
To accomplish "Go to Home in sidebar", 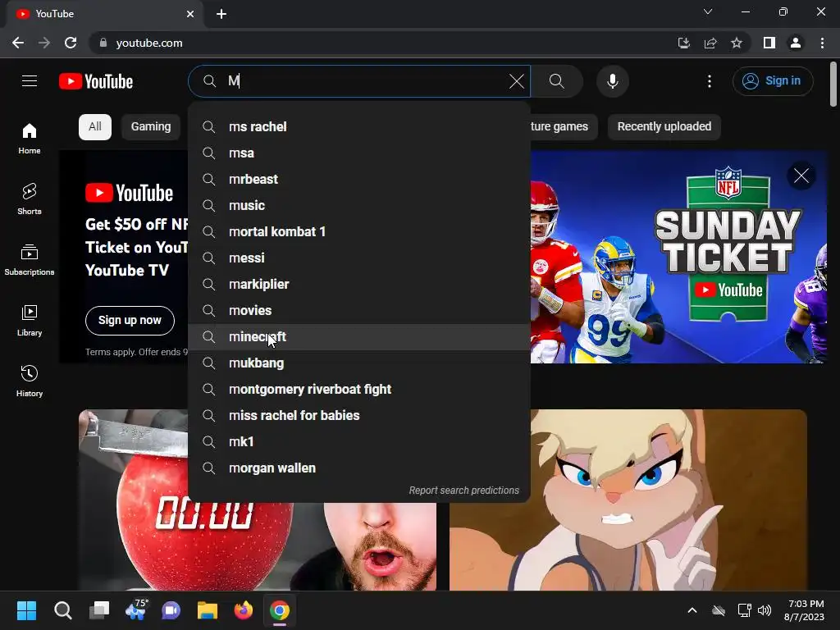I will pos(30,138).
